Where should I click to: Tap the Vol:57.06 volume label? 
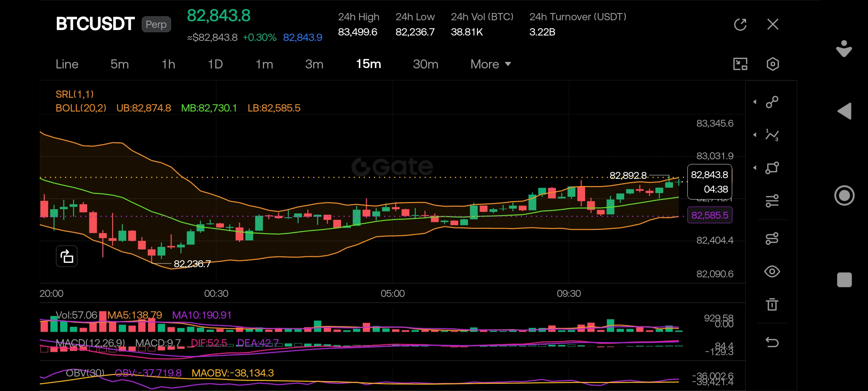(x=76, y=315)
